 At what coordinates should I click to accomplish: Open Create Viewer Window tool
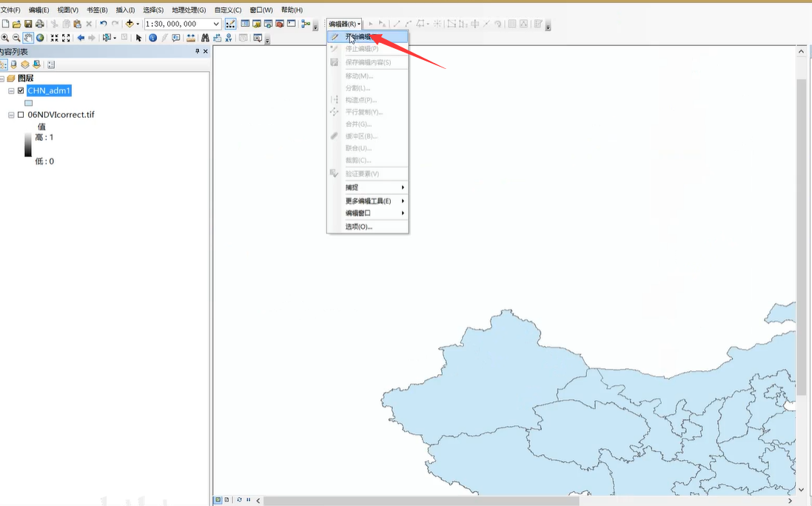point(258,38)
